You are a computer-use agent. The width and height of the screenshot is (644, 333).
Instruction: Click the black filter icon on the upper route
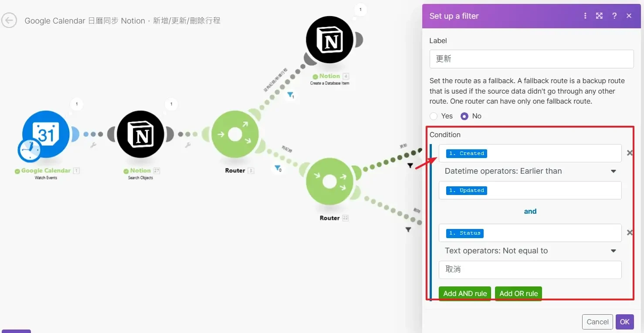[x=410, y=165]
